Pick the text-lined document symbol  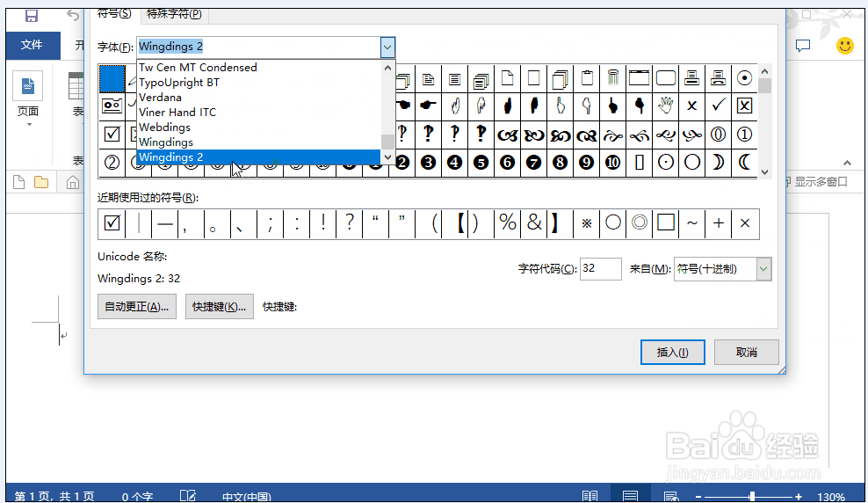pyautogui.click(x=454, y=78)
